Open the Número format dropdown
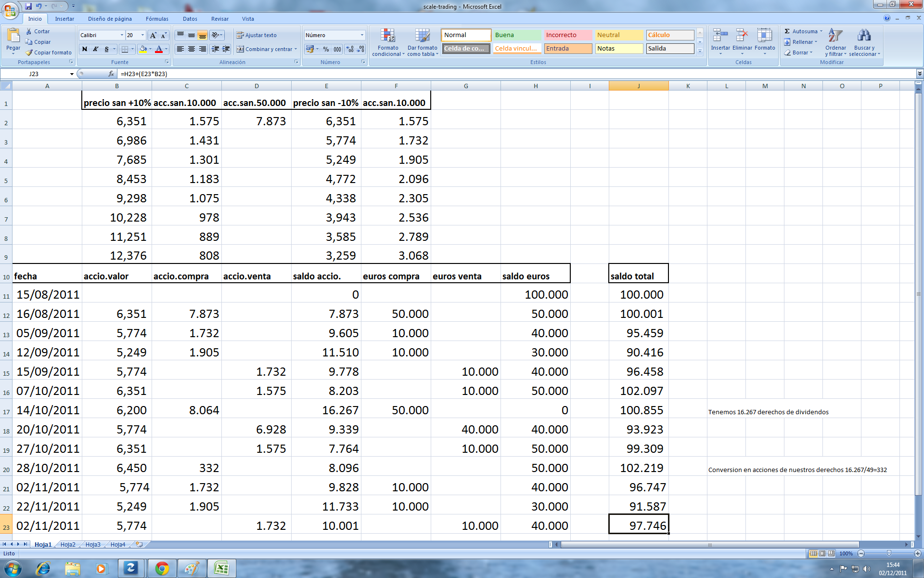Viewport: 924px width, 578px height. click(362, 35)
